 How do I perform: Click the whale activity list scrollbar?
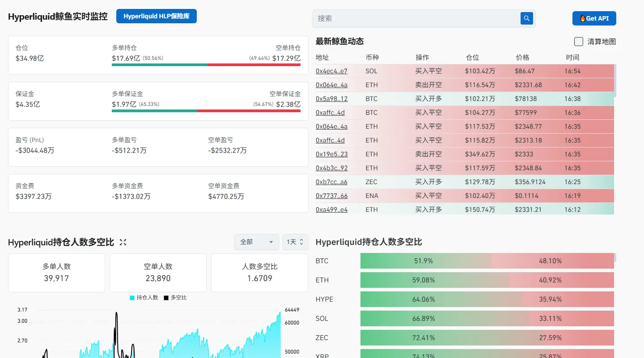[x=615, y=80]
